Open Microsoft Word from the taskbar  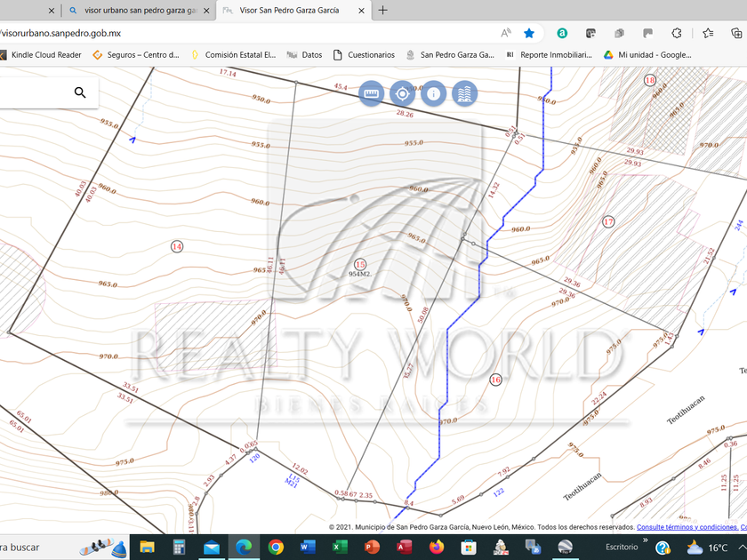308,548
